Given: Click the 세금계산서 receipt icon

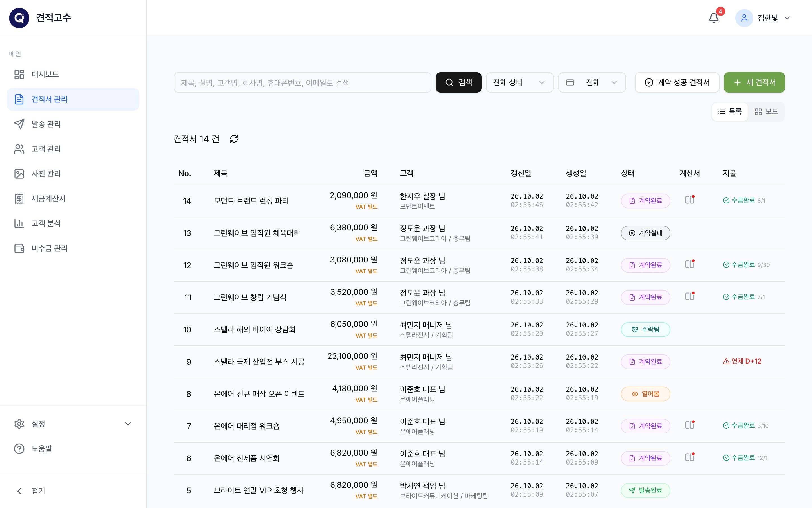Looking at the screenshot, I should 19,199.
